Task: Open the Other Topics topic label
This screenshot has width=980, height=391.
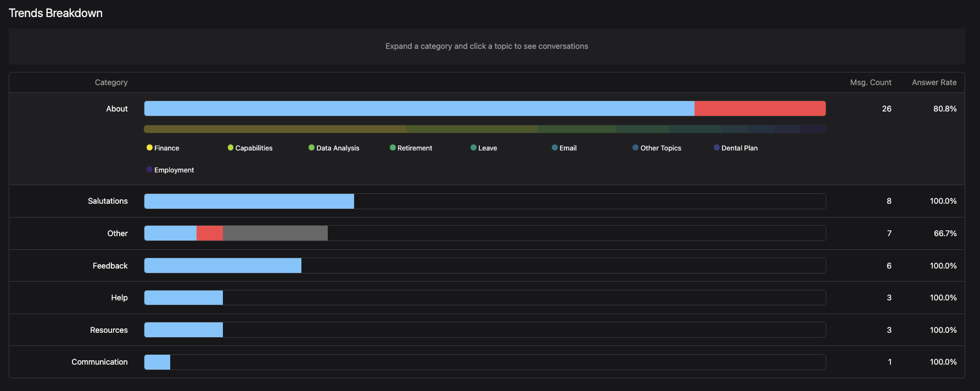Action: coord(660,148)
